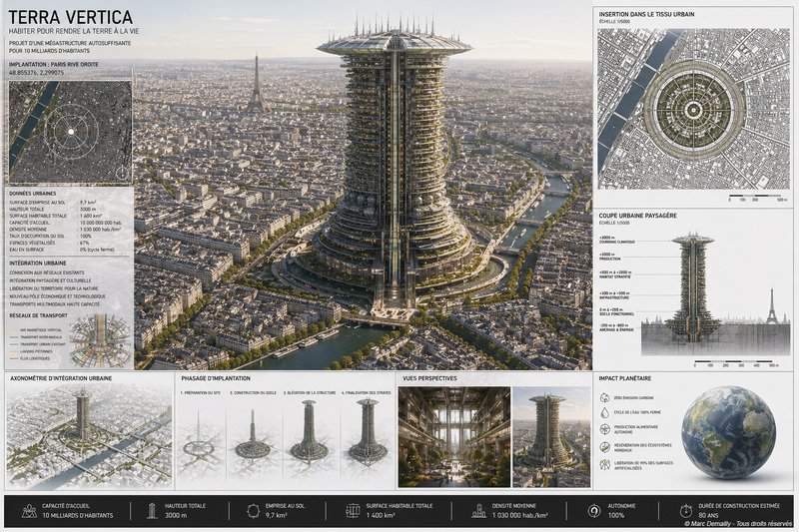This screenshot has height=532, width=799.
Task: Click the Régénération des écosystèmes icon
Action: (605, 447)
